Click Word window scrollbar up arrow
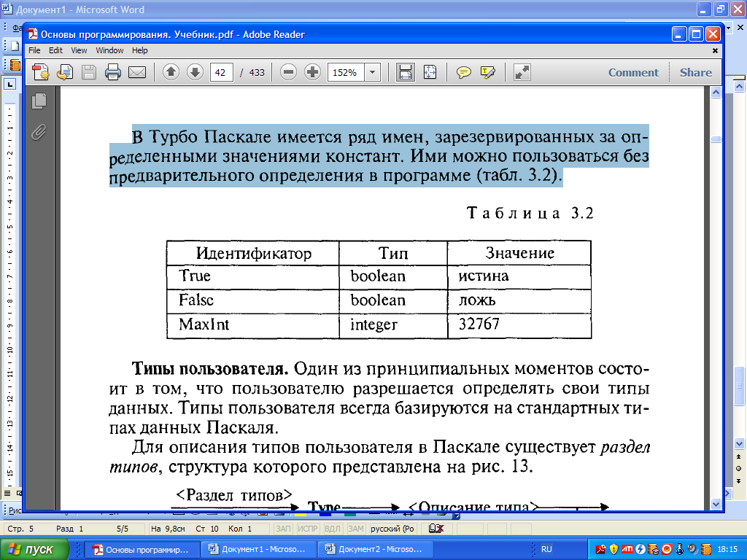747x560 pixels. [739, 86]
